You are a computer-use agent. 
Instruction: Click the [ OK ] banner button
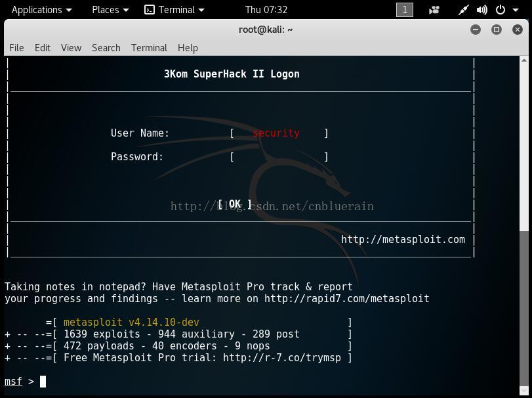pos(235,204)
